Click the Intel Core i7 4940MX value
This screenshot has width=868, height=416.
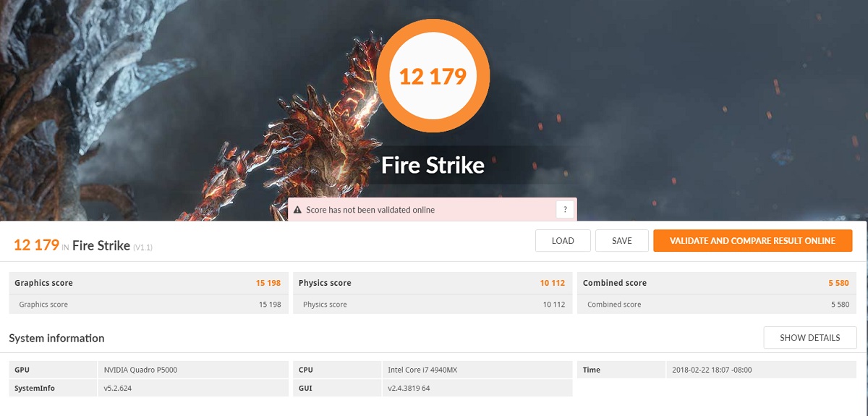[x=422, y=370]
